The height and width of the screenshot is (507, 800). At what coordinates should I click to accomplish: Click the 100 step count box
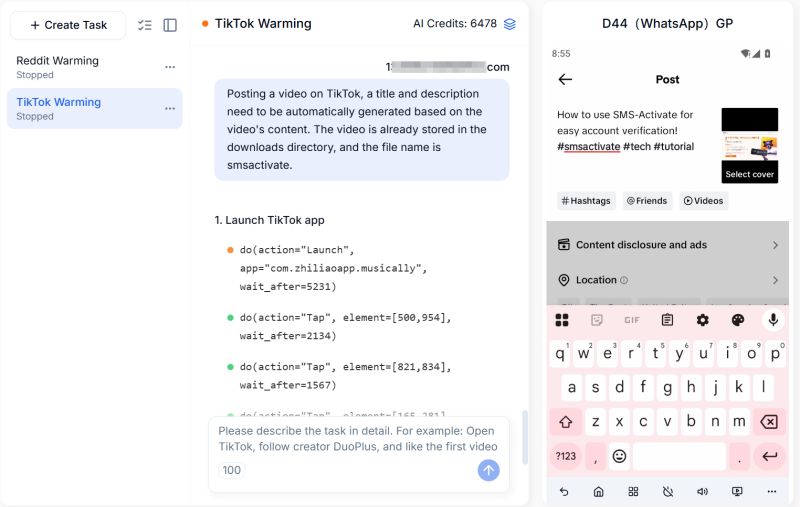click(232, 470)
